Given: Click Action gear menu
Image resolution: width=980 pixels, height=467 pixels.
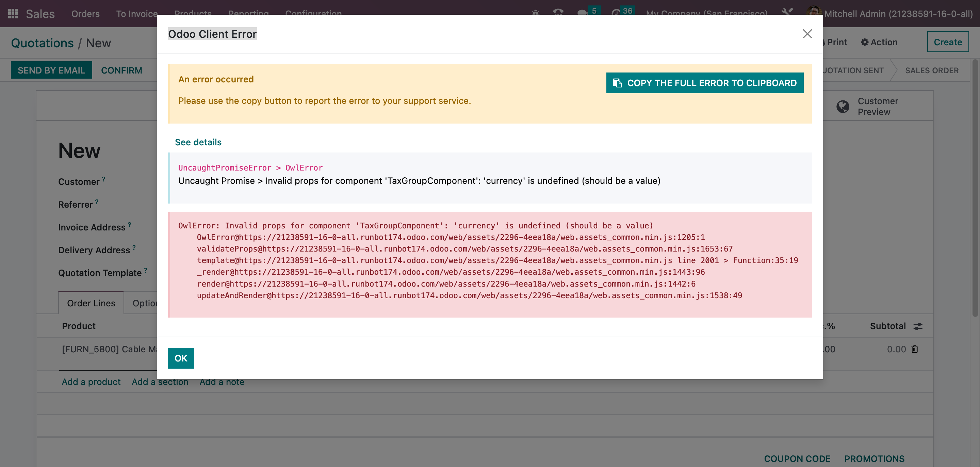Looking at the screenshot, I should click(879, 42).
